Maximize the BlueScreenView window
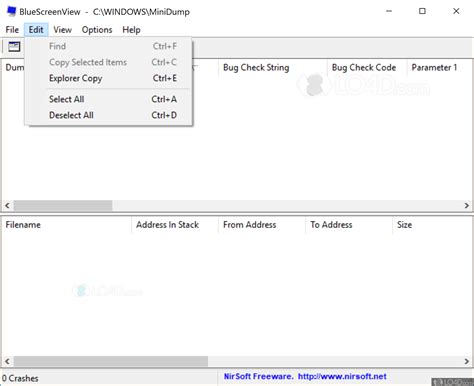The image size is (474, 386). coord(422,11)
